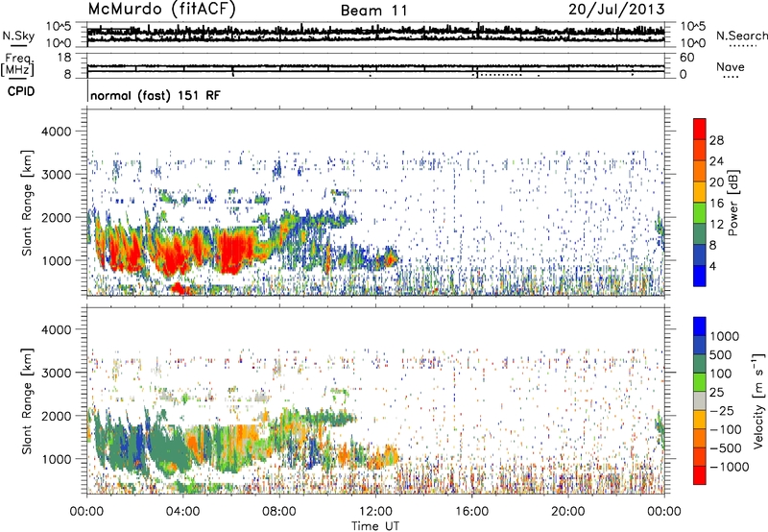Image resolution: width=768 pixels, height=532 pixels.
Task: Click the "-500" label on the velocity colorbar
Action: click(x=725, y=447)
